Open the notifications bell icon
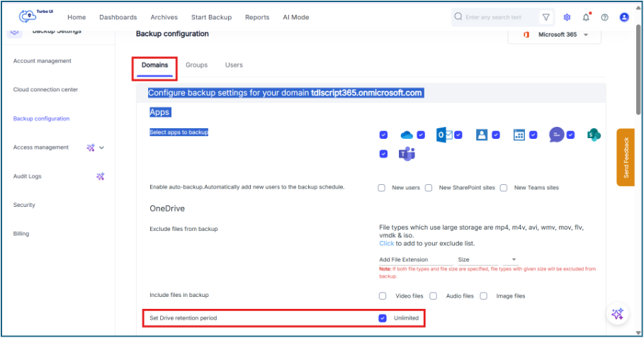Viewport: 644px width, 338px height. pyautogui.click(x=586, y=17)
